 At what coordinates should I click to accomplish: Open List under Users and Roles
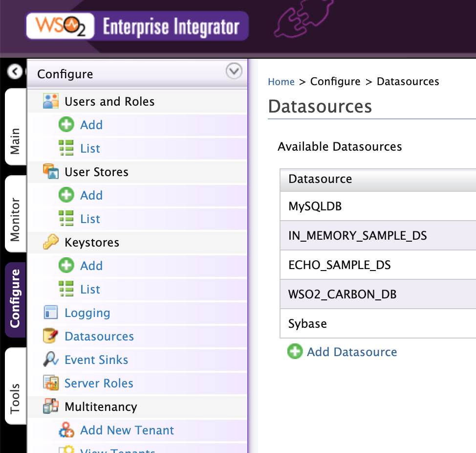click(x=90, y=148)
